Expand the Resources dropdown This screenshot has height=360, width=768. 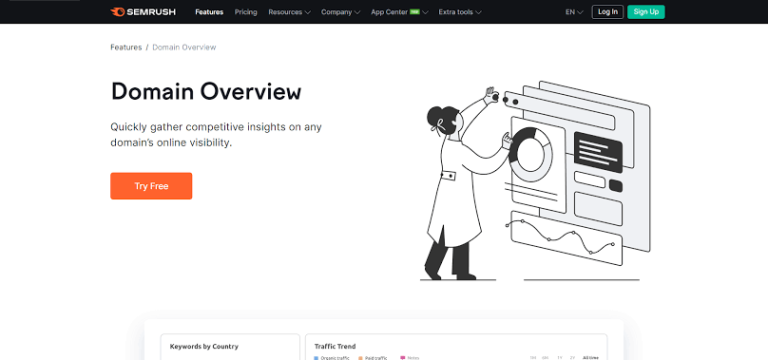tap(289, 12)
